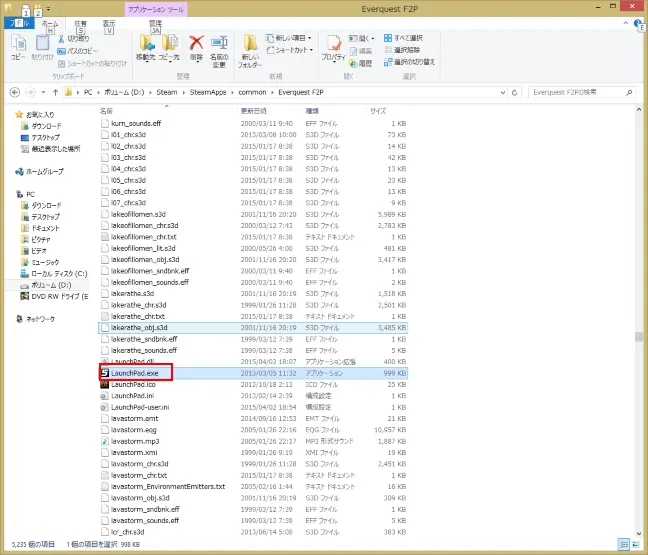
Task: Sort by the Name column header
Action: [x=106, y=111]
